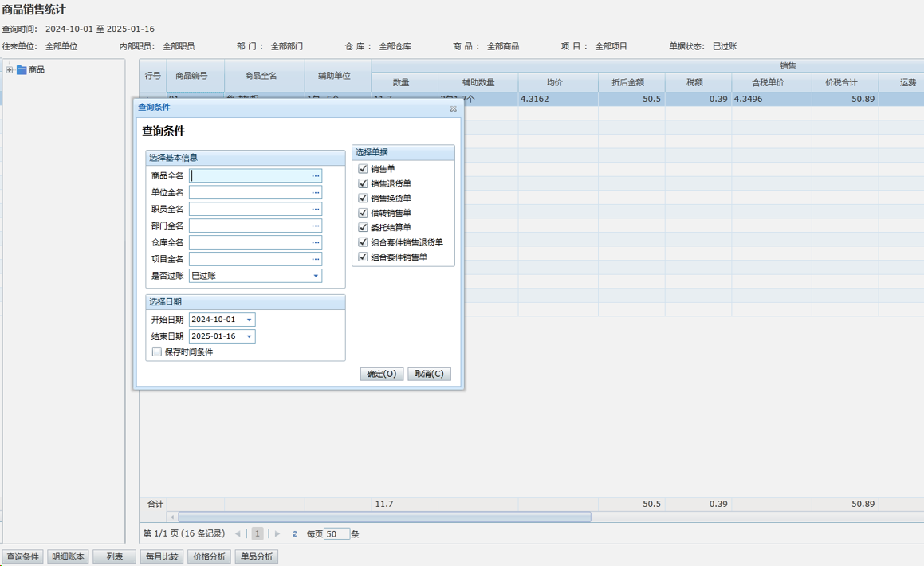Go to the previous page using the arrow icon
Viewport: 924px width, 566px height.
point(238,534)
